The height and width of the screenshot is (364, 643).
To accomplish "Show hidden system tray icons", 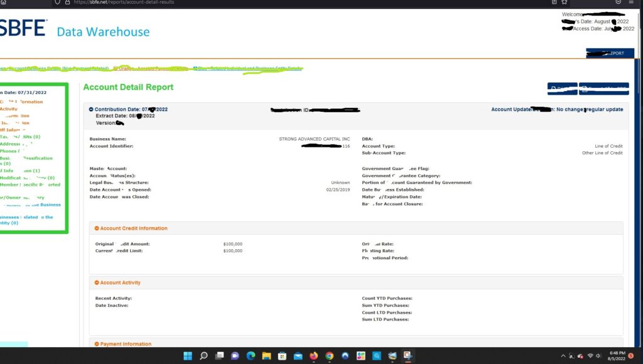I will point(563,356).
